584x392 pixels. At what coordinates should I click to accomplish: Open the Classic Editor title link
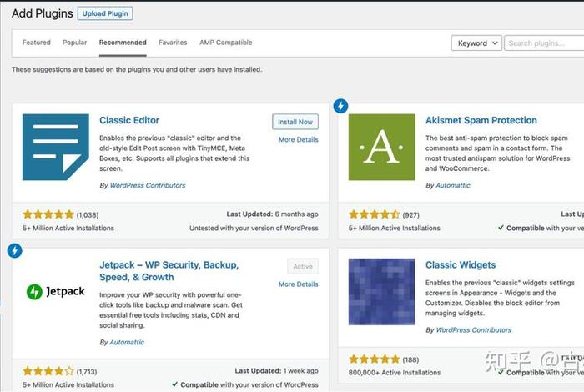click(x=129, y=120)
